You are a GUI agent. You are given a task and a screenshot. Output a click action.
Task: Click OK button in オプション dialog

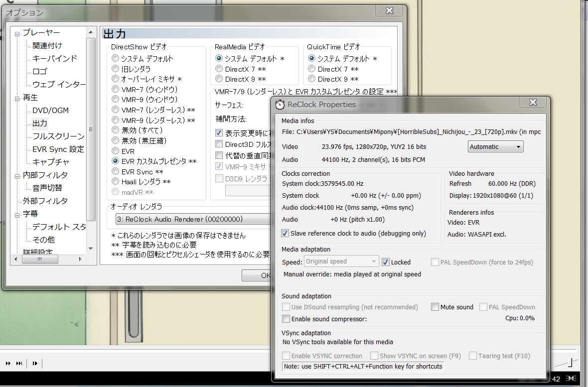click(x=257, y=275)
